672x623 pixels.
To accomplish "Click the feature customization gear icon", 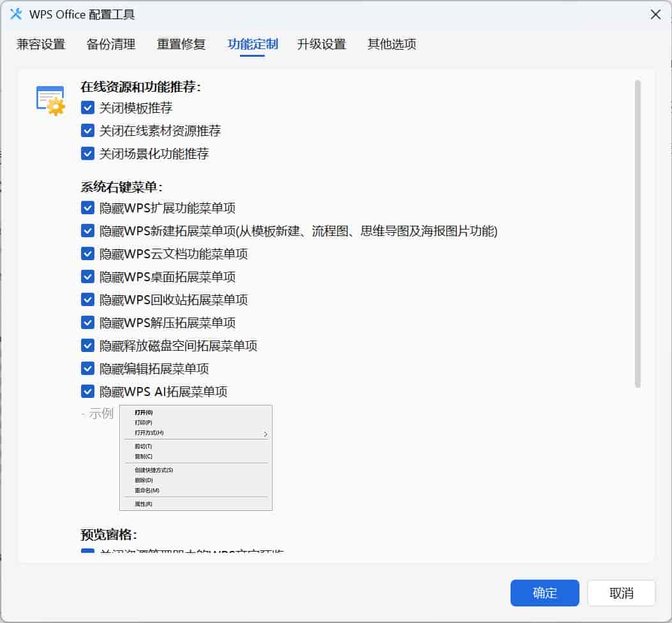I will tap(50, 101).
